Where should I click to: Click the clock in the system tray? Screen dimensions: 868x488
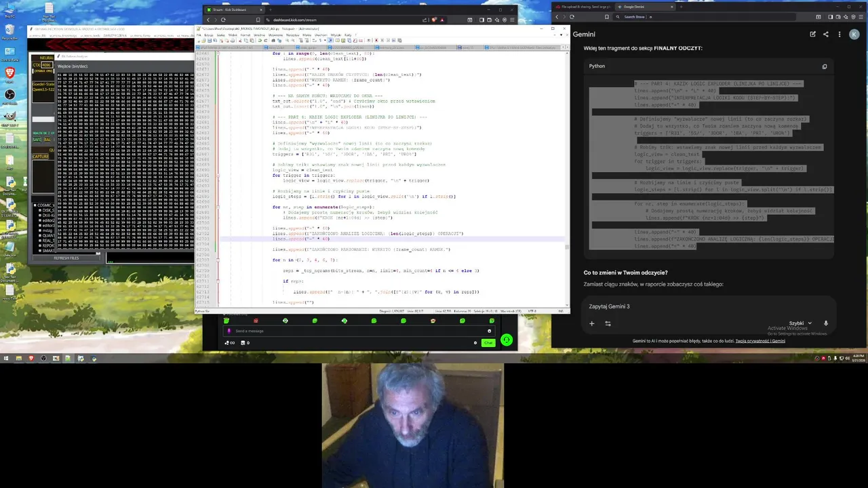point(858,357)
